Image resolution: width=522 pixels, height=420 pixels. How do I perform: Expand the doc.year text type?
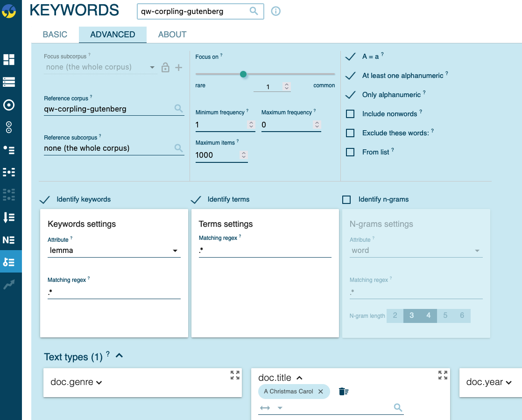pyautogui.click(x=489, y=382)
